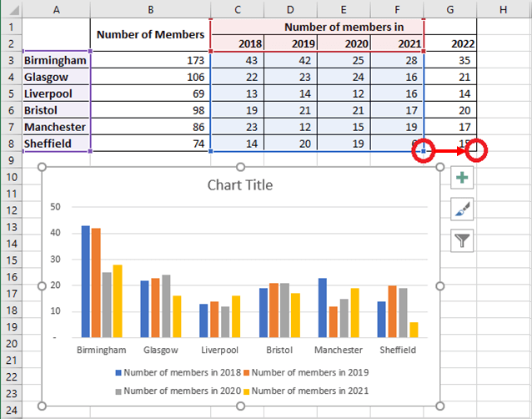Click the Manchester category axis label
532x419 pixels.
pyautogui.click(x=339, y=350)
